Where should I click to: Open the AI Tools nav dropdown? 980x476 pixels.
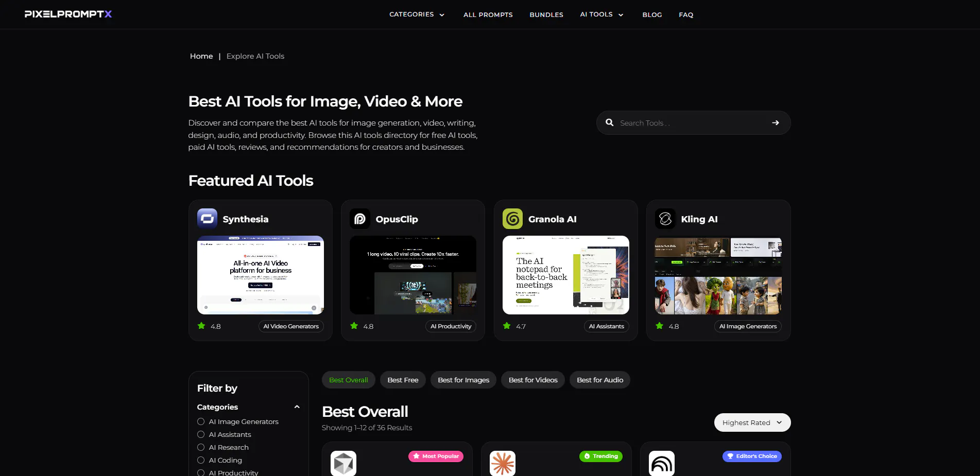[601, 14]
